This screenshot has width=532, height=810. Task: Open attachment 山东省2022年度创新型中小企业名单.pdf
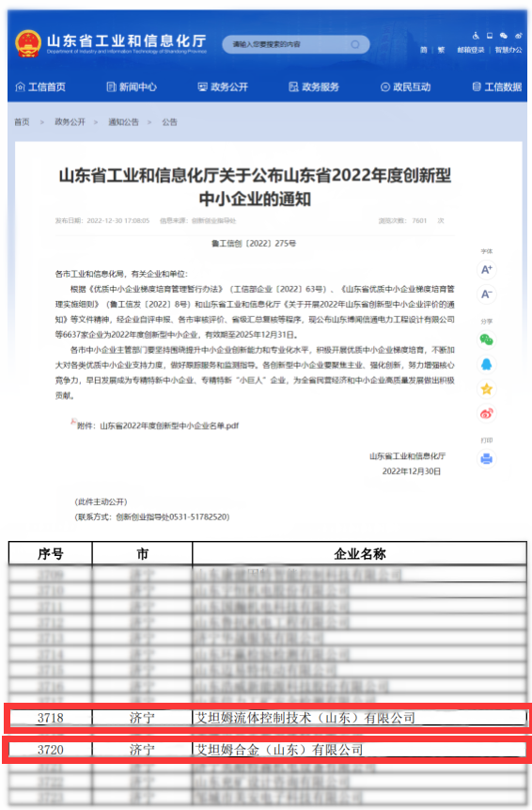[x=169, y=425]
